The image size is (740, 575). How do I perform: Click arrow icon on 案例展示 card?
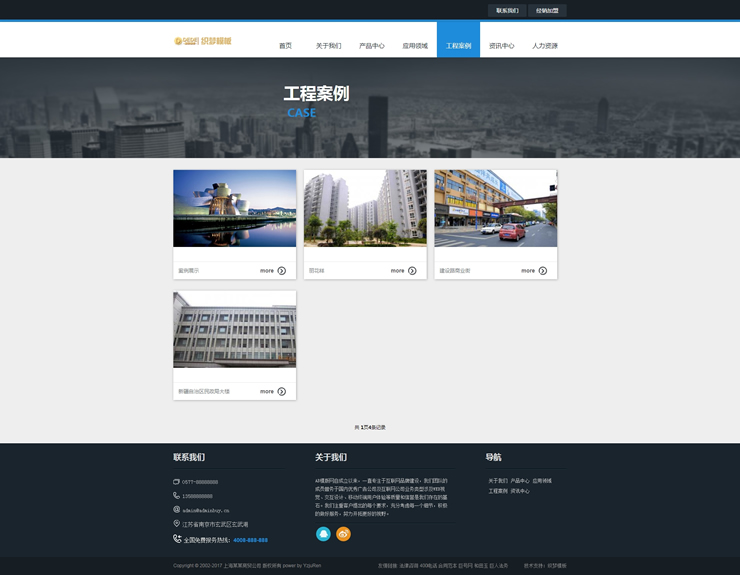pos(282,271)
